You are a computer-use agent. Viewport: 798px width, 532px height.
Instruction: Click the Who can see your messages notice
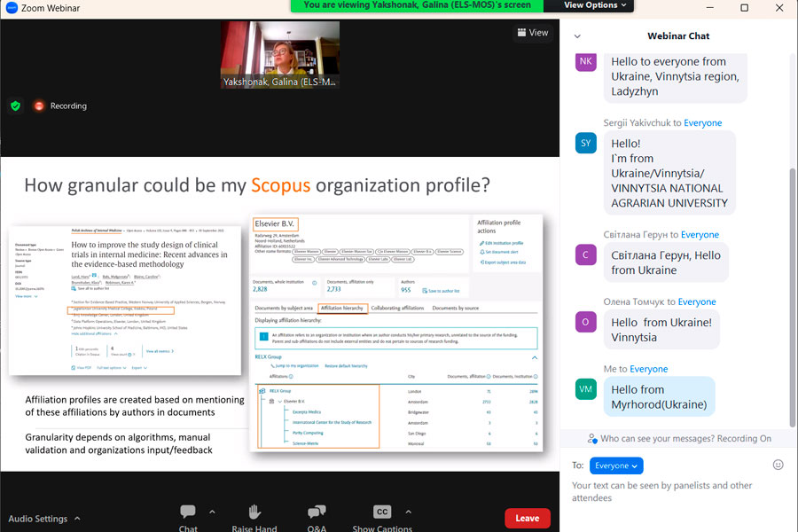click(679, 438)
